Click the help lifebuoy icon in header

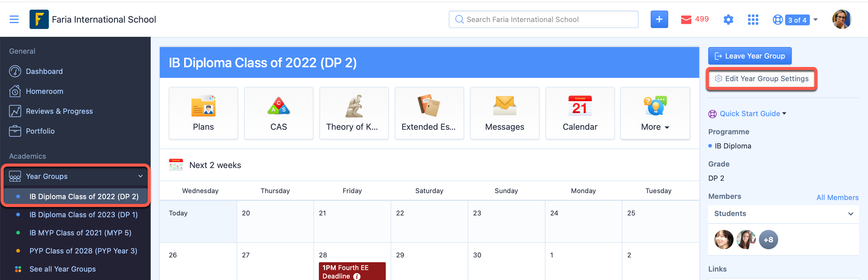click(777, 20)
